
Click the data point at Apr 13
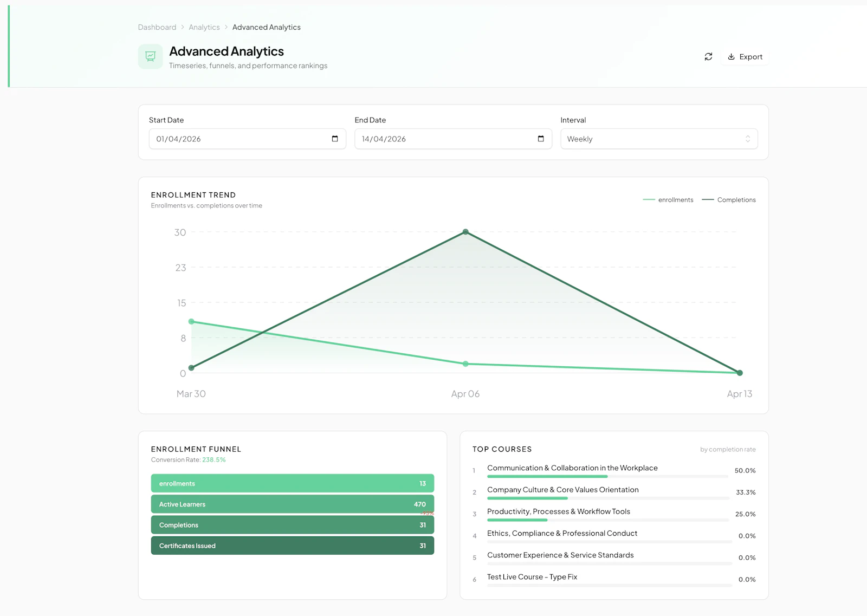point(739,373)
